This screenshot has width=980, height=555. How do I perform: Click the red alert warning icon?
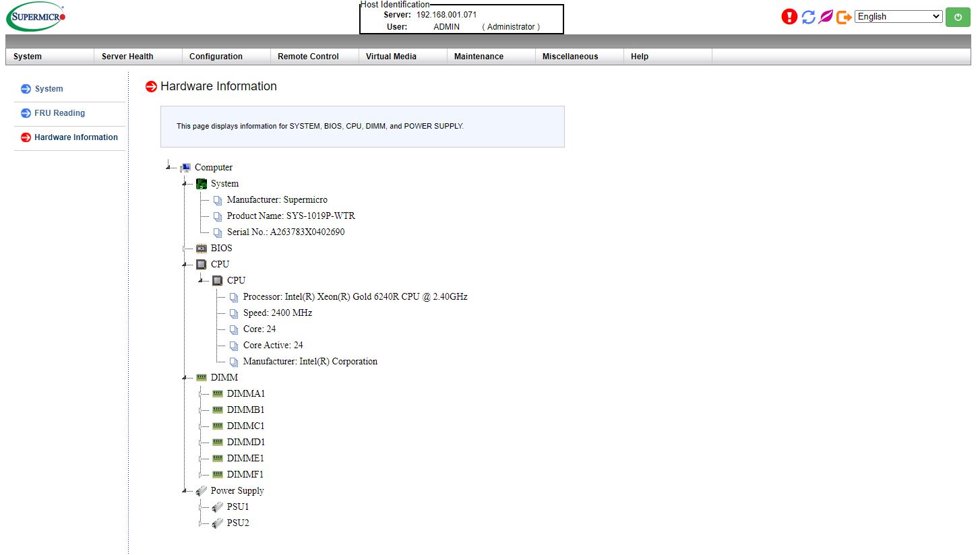(x=789, y=17)
